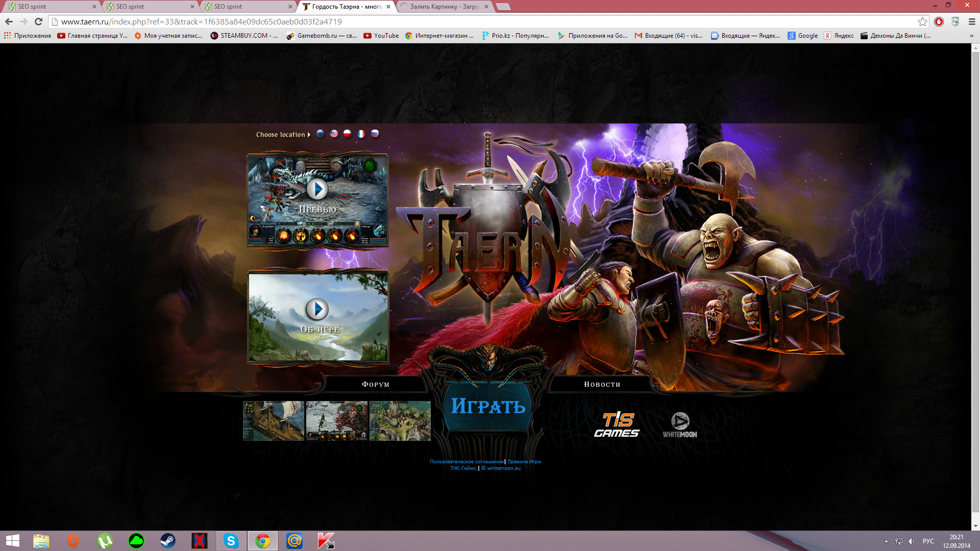Open Kaspersky from the taskbar
Viewport: 980px width, 551px height.
pos(326,541)
